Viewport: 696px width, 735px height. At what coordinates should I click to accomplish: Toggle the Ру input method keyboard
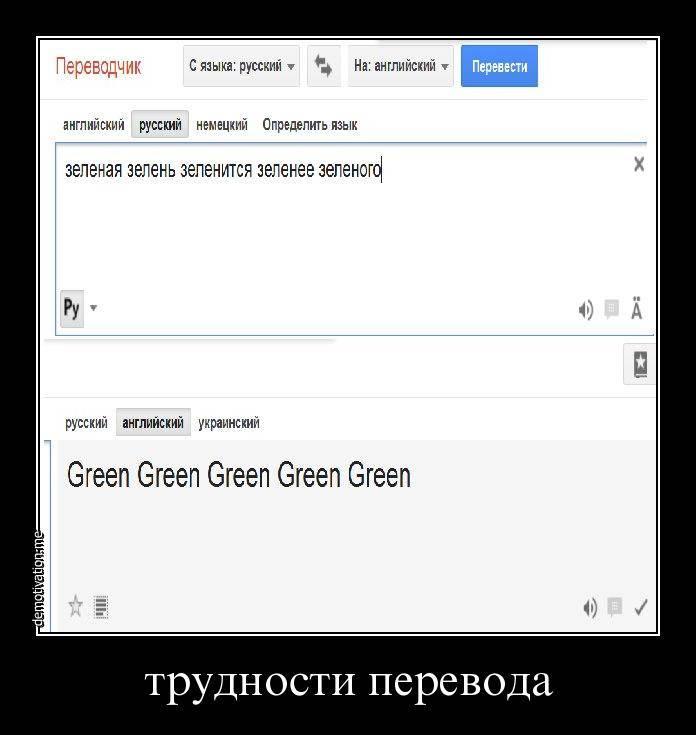pyautogui.click(x=72, y=308)
